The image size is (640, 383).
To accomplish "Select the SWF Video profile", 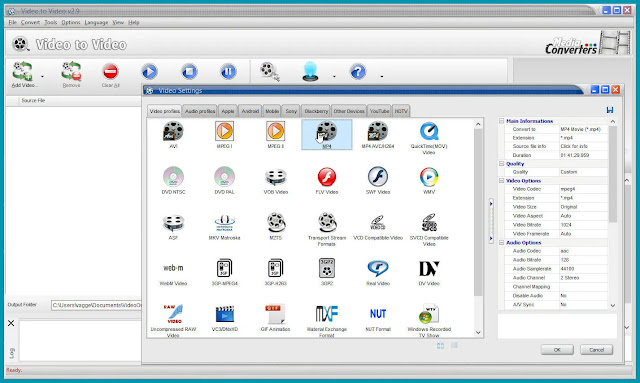I will pyautogui.click(x=378, y=177).
